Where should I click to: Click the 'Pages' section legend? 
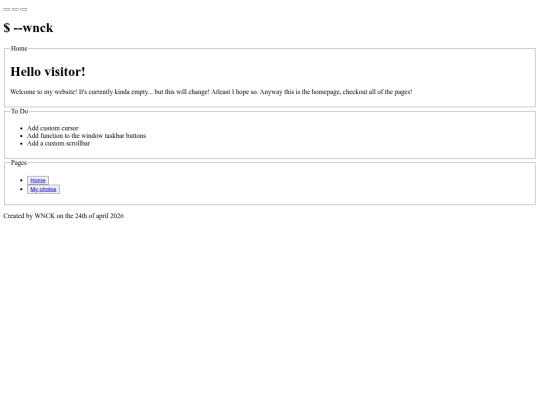19,163
